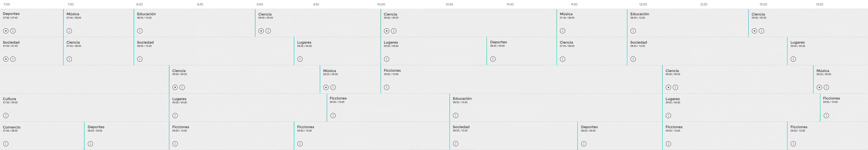
Task: Open info for Deportes 07:00 / 07:45
Action: click(x=13, y=31)
